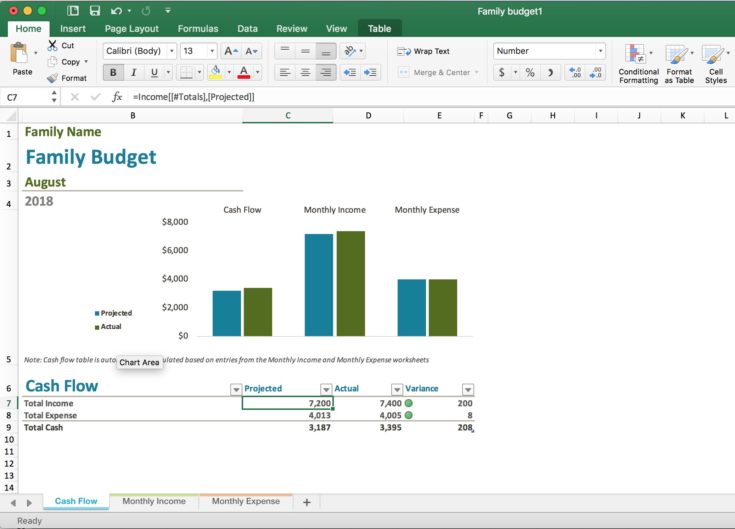
Task: Click the increase indent icon
Action: tap(370, 72)
